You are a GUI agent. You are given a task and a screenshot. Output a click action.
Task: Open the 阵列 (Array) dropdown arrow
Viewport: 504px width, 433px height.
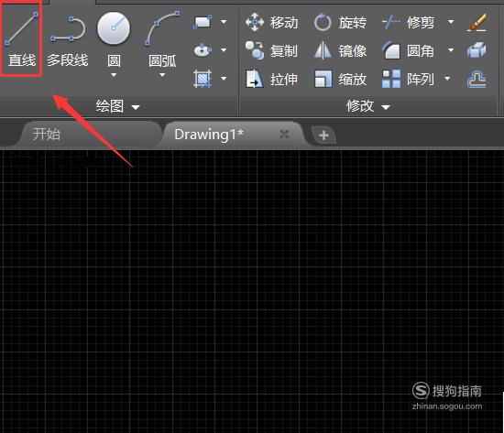pos(447,79)
